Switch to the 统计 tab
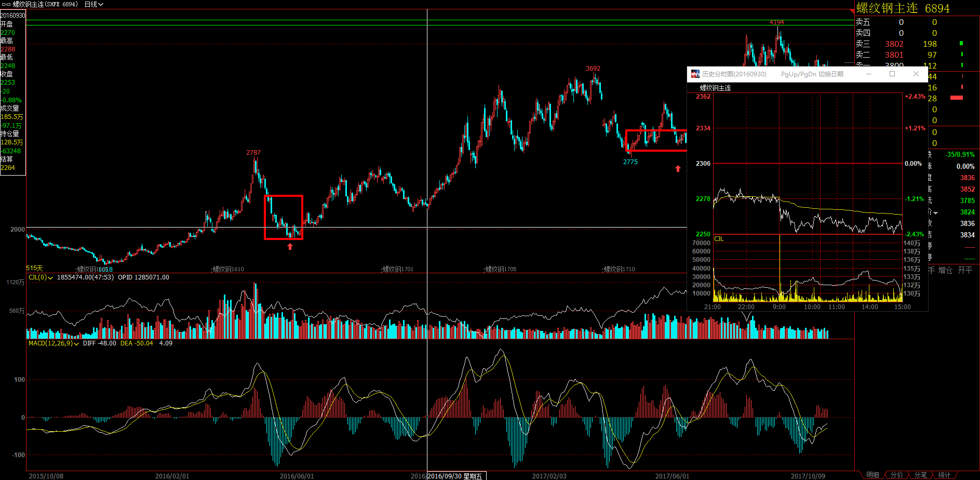The height and width of the screenshot is (480, 980). point(945,475)
